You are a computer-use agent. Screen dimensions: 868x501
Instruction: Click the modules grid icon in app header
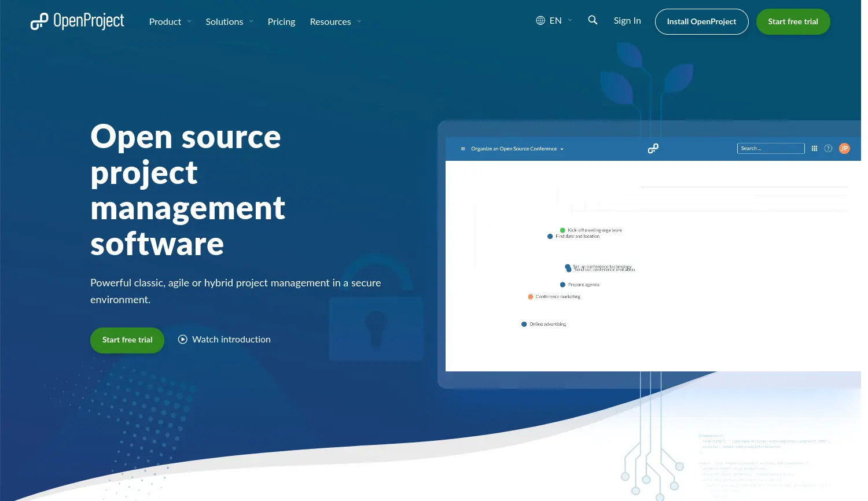[x=814, y=148]
